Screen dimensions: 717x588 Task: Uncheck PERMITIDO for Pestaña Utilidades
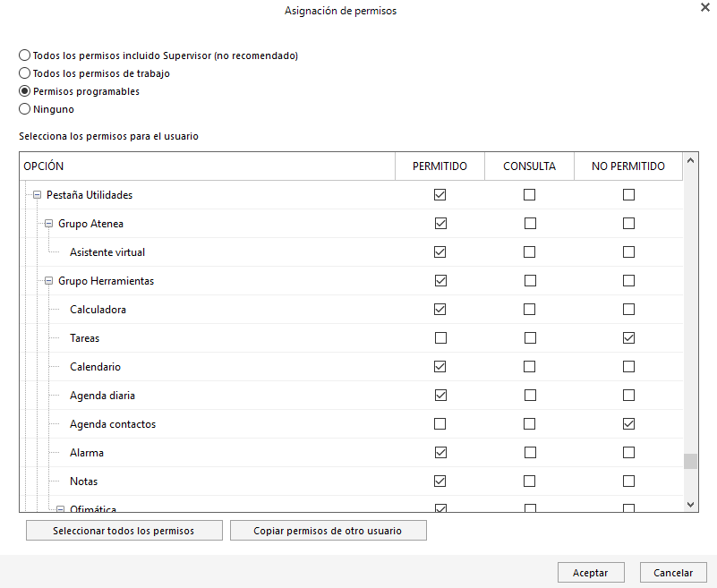(x=440, y=195)
